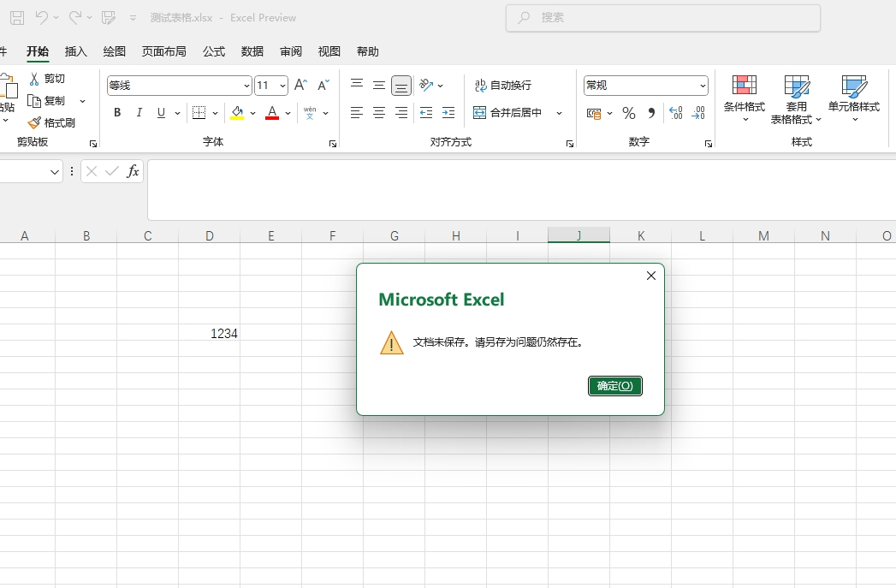The image size is (896, 588).
Task: Apply the comma style icon
Action: 651,113
